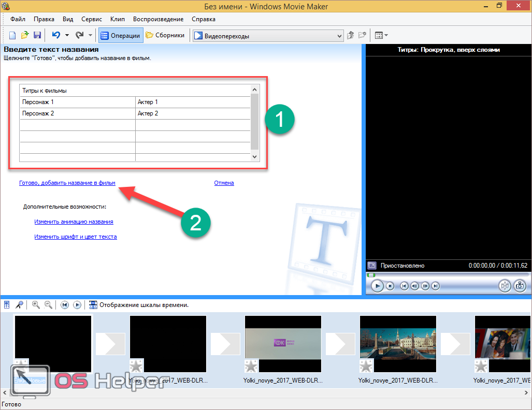This screenshot has height=410, width=532.
Task: Toggle the Операции tasks pane button
Action: 120,36
